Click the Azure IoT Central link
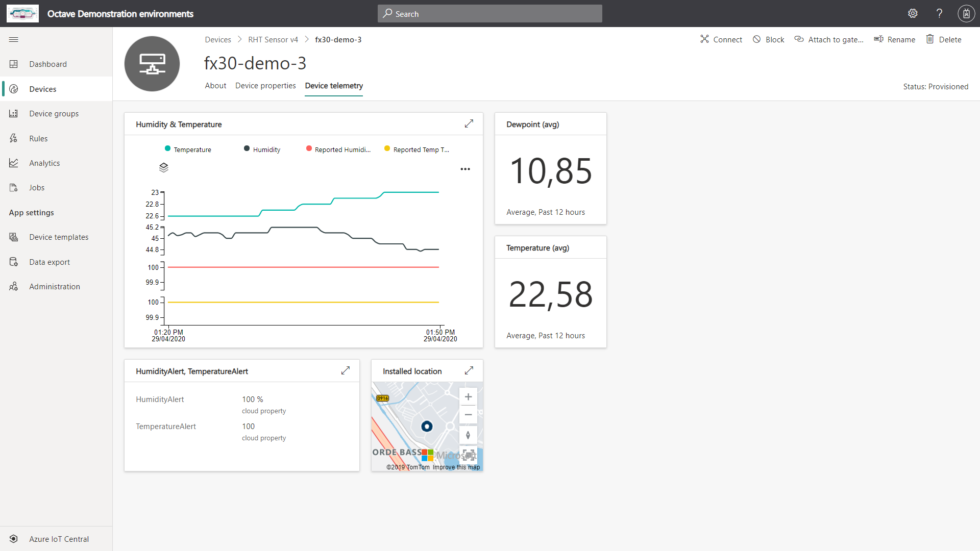This screenshot has height=551, width=980. tap(56, 539)
